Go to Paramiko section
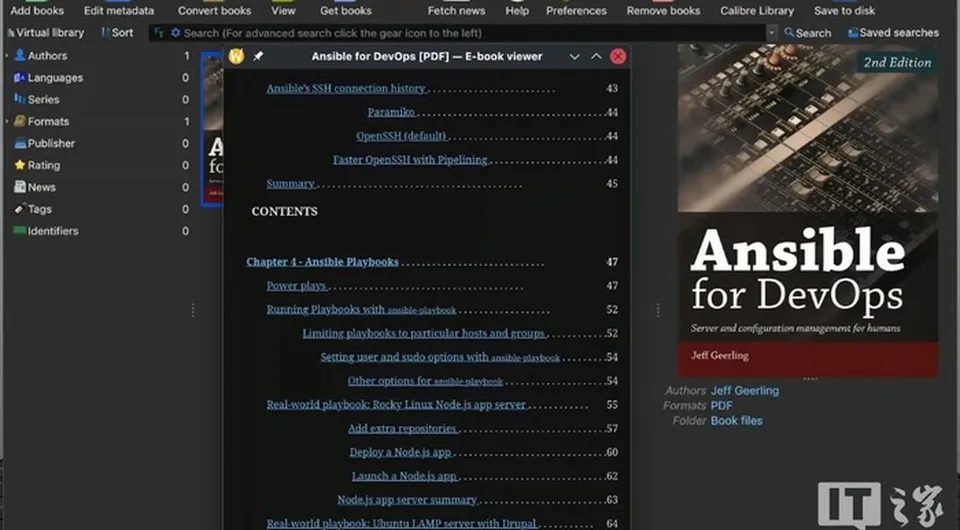This screenshot has height=530, width=960. [391, 112]
